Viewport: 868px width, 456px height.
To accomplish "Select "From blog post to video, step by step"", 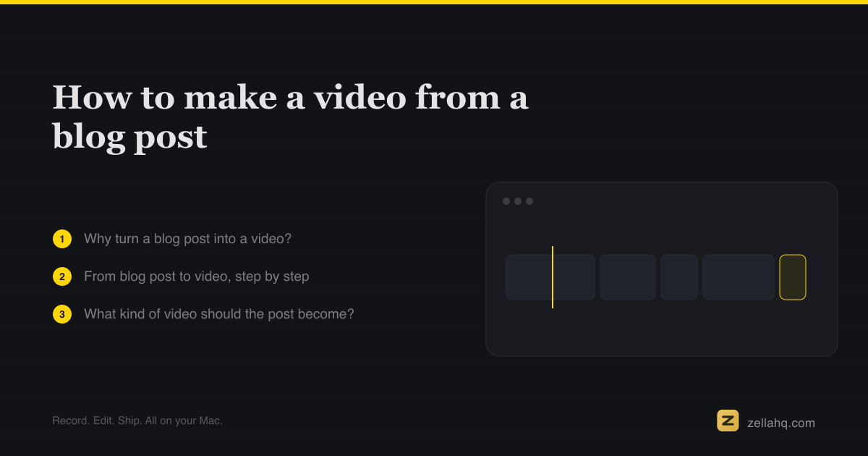I will click(x=196, y=276).
